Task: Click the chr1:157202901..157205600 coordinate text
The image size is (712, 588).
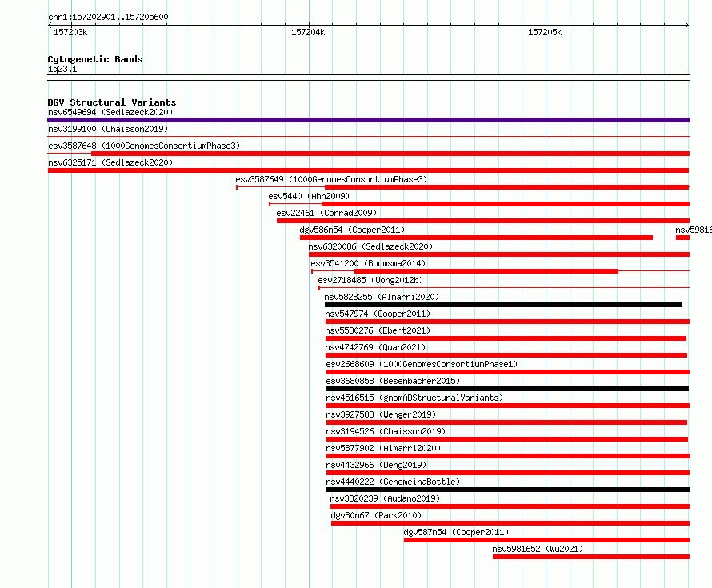Action: click(x=108, y=17)
